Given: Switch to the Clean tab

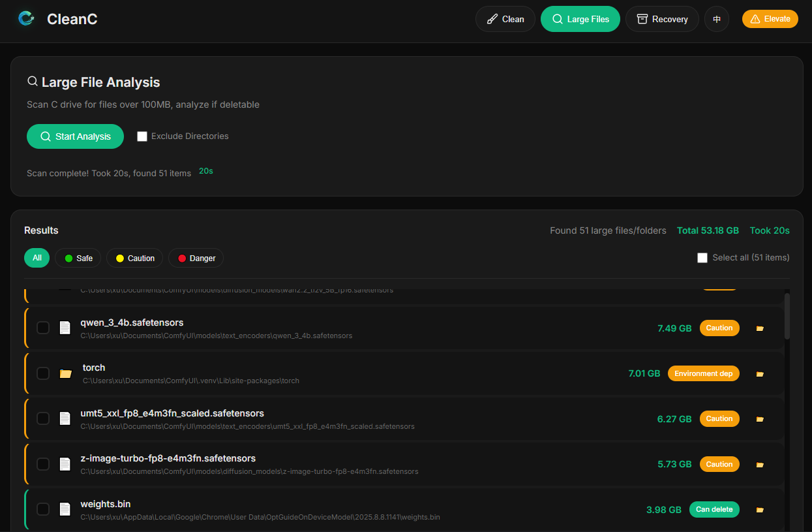Looking at the screenshot, I should pyautogui.click(x=505, y=19).
